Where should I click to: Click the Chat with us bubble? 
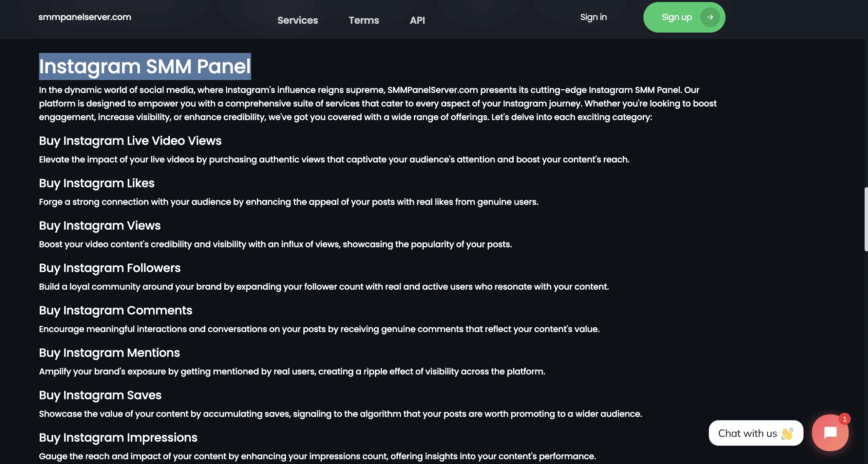pyautogui.click(x=756, y=433)
